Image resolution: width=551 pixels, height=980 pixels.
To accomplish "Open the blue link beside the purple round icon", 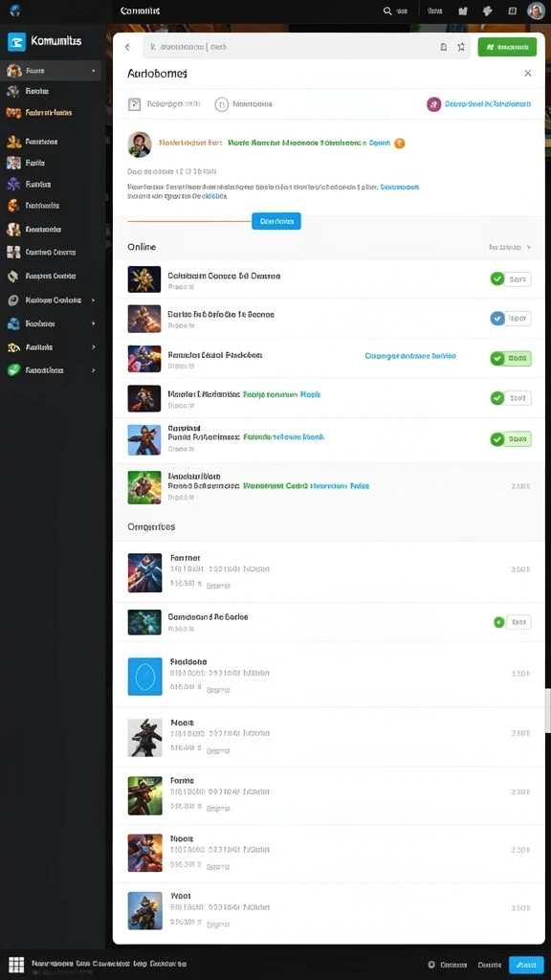I will pos(488,104).
